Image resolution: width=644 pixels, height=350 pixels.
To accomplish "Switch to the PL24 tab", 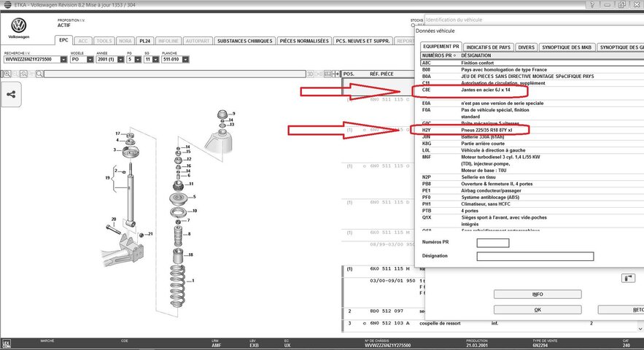I will pos(145,41).
